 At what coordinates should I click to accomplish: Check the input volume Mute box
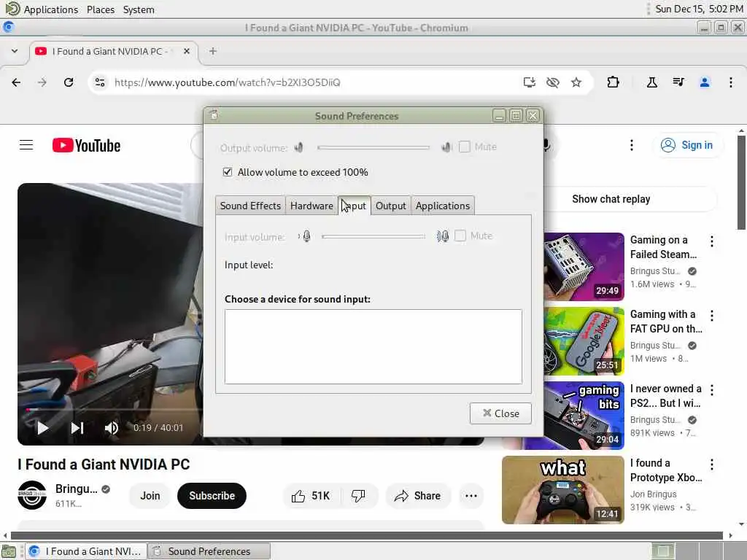(x=460, y=236)
